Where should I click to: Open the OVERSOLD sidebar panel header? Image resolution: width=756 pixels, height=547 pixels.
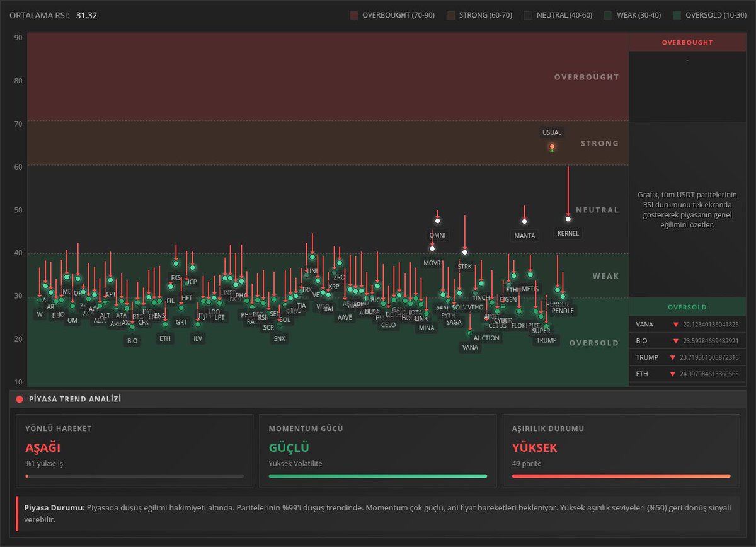coord(687,307)
